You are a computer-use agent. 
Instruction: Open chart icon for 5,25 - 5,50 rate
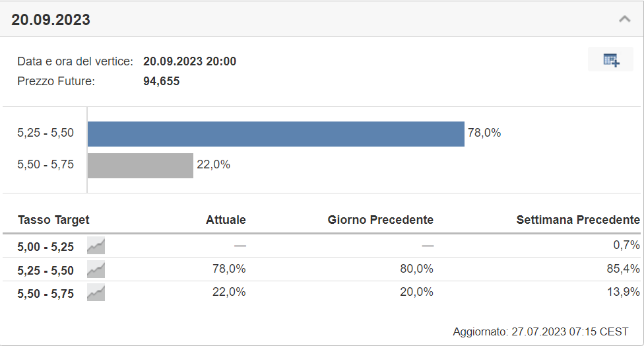(x=96, y=269)
